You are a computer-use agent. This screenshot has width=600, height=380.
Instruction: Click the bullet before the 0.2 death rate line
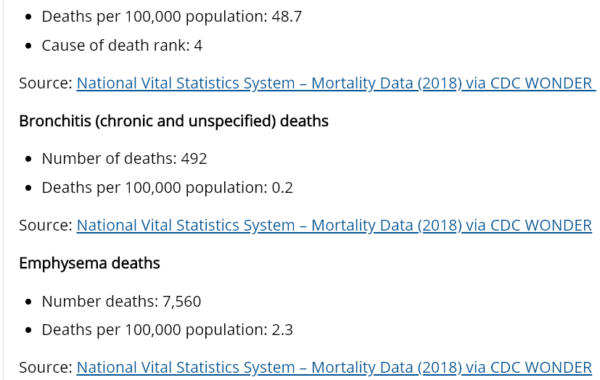[28, 188]
